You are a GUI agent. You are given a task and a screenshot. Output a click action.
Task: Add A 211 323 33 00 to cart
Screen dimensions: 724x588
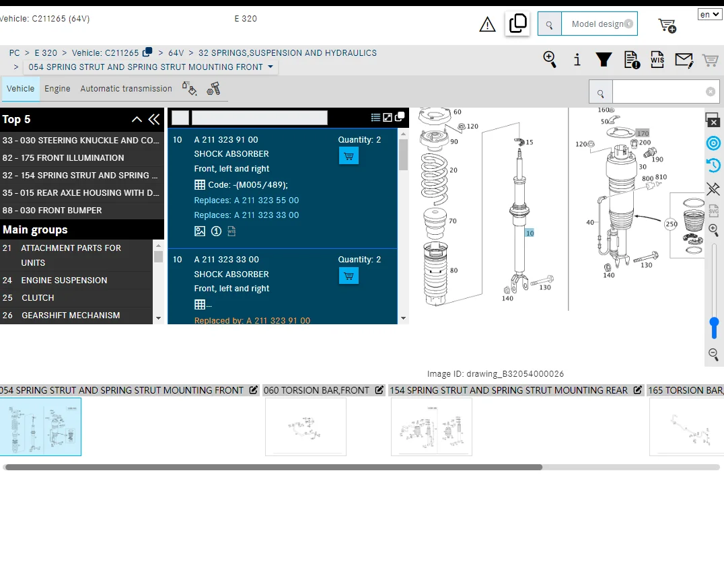point(349,276)
